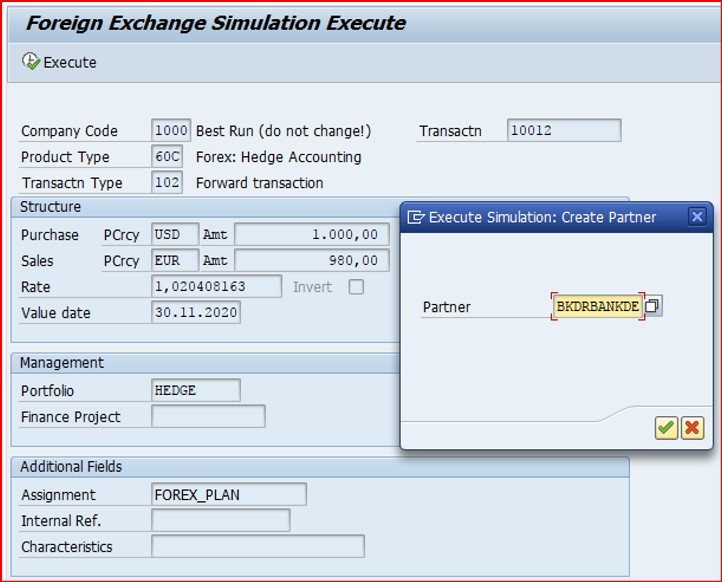The height and width of the screenshot is (582, 722).
Task: Click the Management group header
Action: tap(62, 363)
